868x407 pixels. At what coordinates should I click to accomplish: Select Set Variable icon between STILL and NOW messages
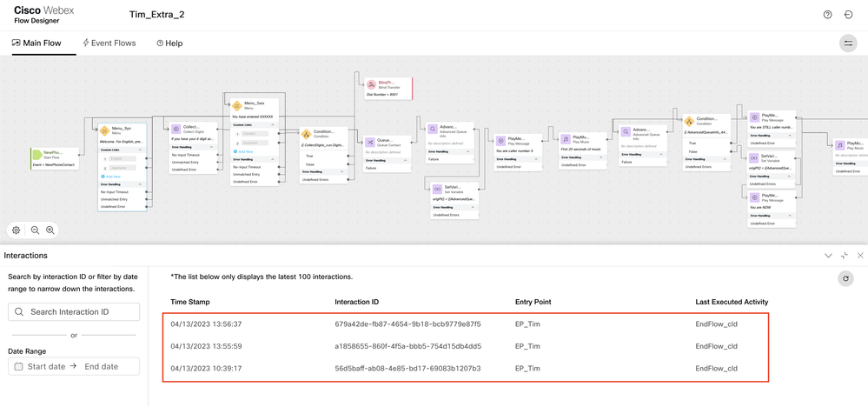click(754, 158)
